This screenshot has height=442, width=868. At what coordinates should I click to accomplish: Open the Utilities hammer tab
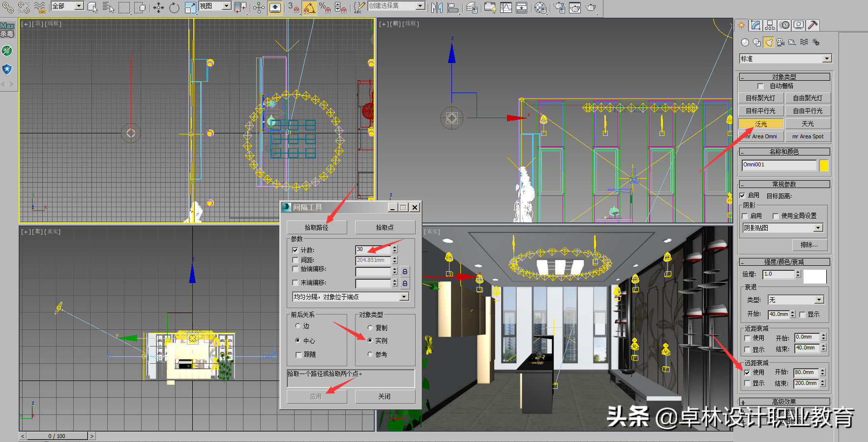click(813, 25)
